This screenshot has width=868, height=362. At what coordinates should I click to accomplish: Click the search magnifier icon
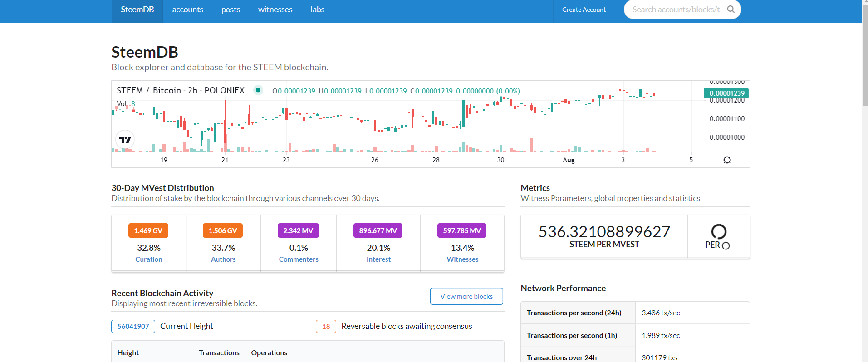(x=731, y=9)
